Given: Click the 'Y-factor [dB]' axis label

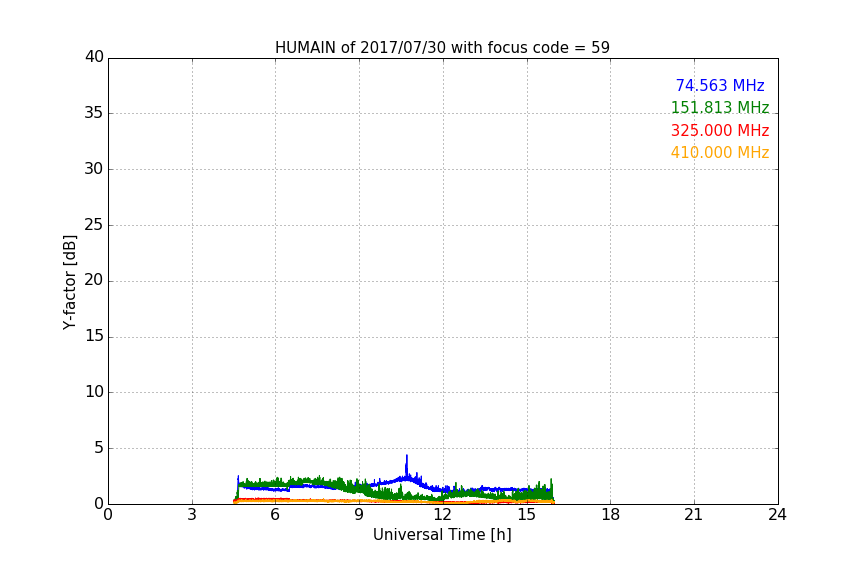Looking at the screenshot, I should click(69, 282).
